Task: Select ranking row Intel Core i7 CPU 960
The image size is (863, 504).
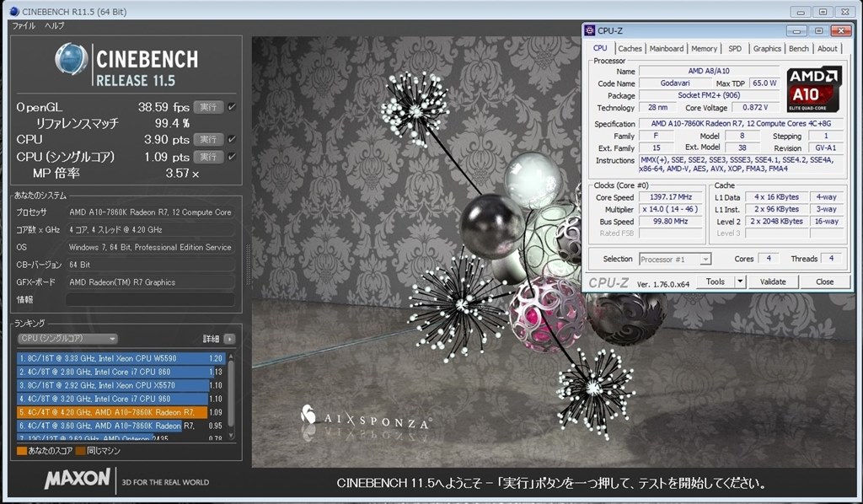Action: point(121,399)
